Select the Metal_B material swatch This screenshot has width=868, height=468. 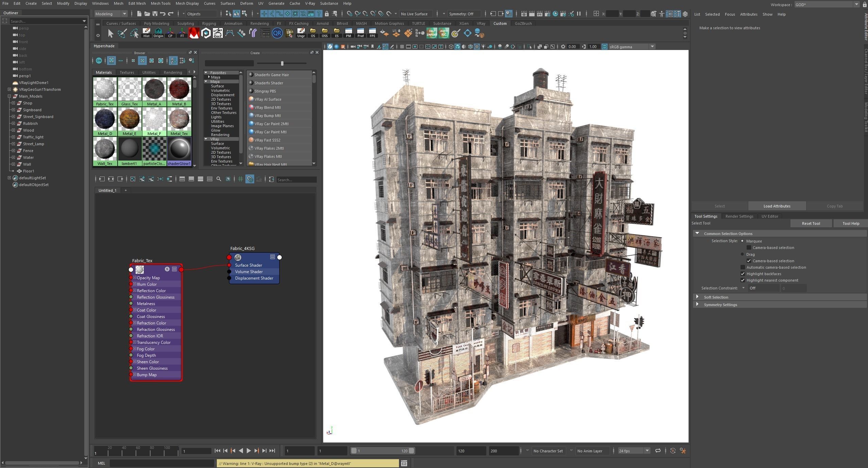click(179, 92)
